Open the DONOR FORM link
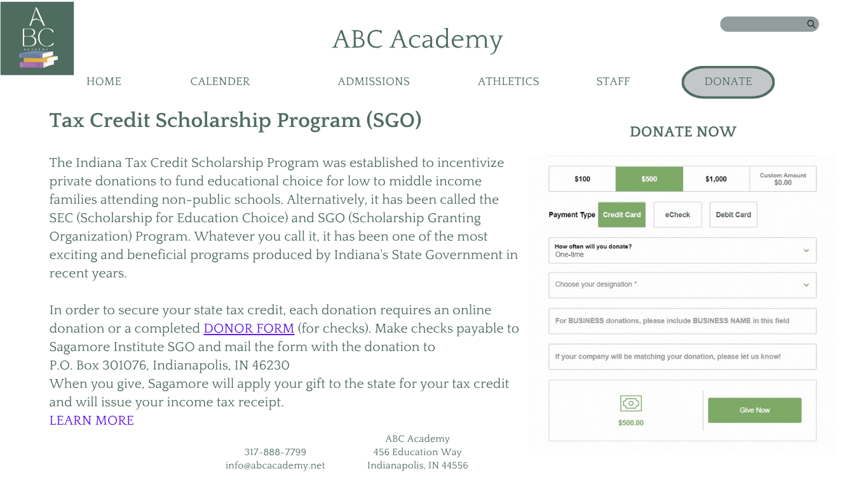Image resolution: width=868 pixels, height=492 pixels. (x=248, y=328)
